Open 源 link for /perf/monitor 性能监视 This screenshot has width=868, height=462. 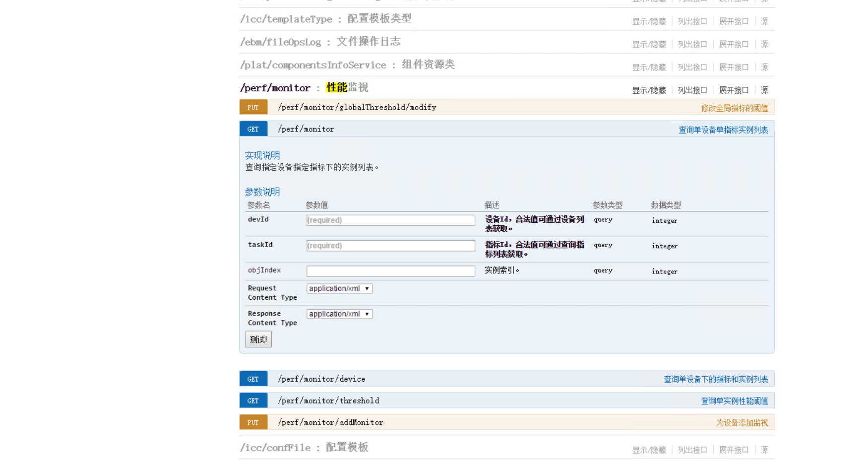pos(764,90)
